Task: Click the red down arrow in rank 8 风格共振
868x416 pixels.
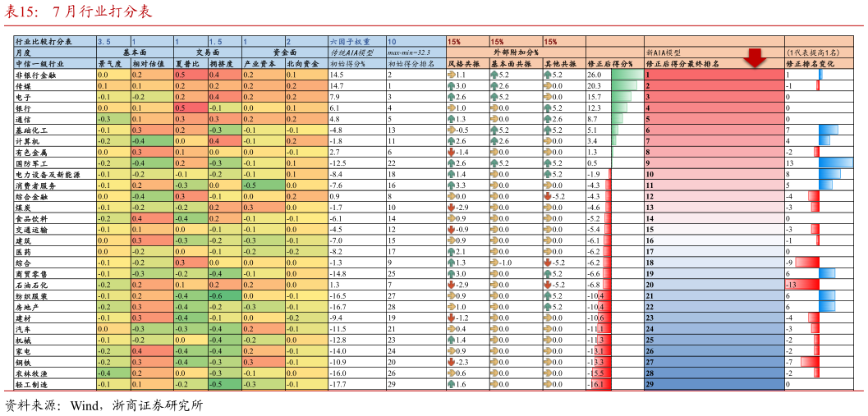Action: click(x=451, y=152)
